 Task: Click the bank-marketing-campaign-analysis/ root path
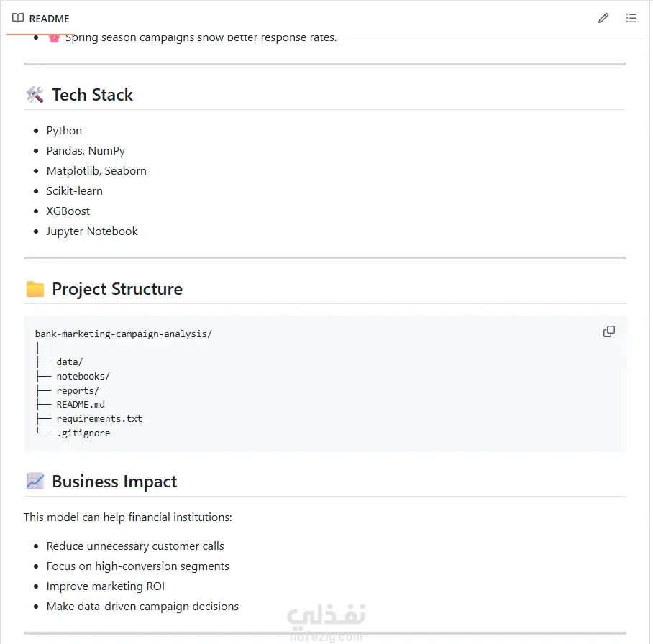123,334
